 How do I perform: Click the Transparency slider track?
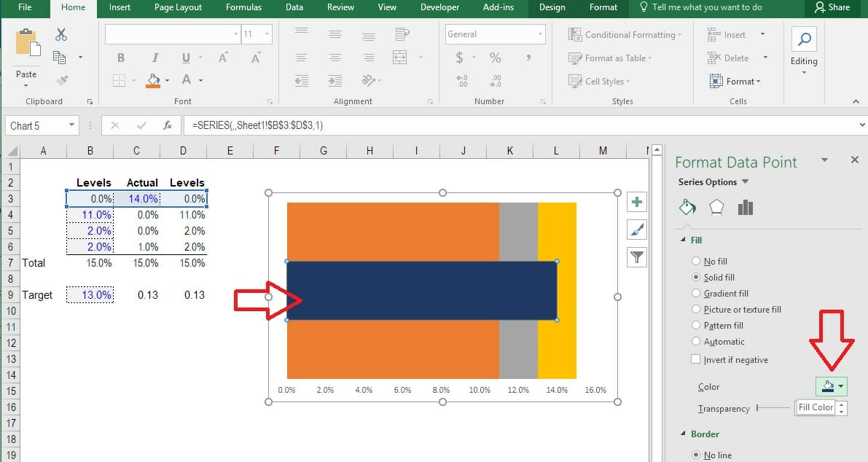point(773,408)
